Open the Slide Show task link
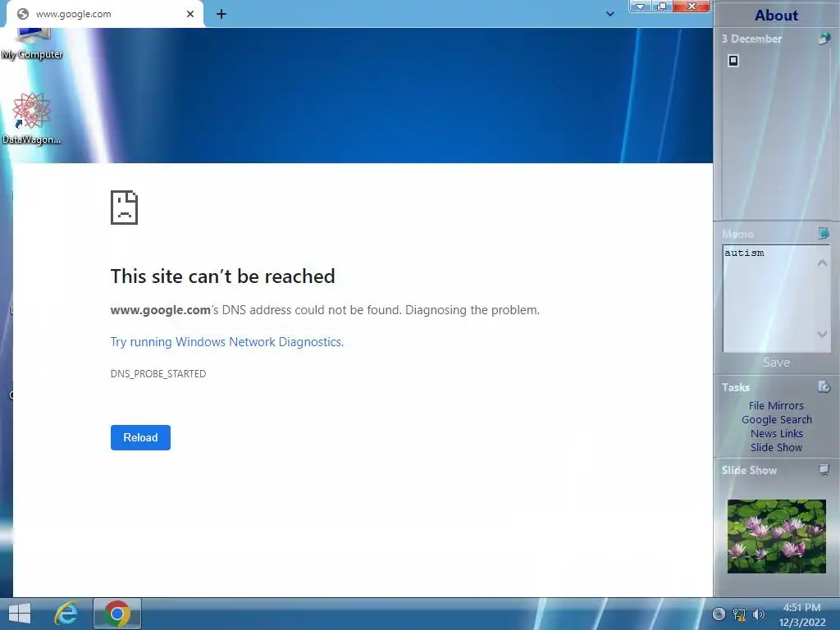Screen dimensions: 840x630 [x=776, y=447]
